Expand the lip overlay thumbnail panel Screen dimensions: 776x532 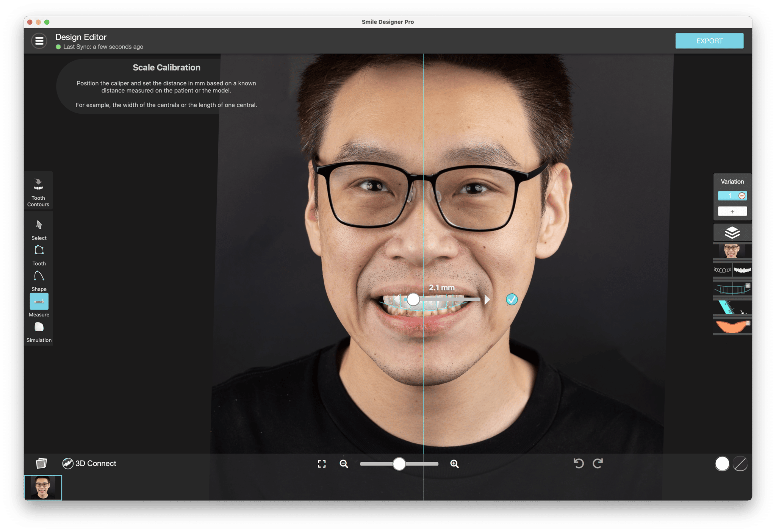731,328
